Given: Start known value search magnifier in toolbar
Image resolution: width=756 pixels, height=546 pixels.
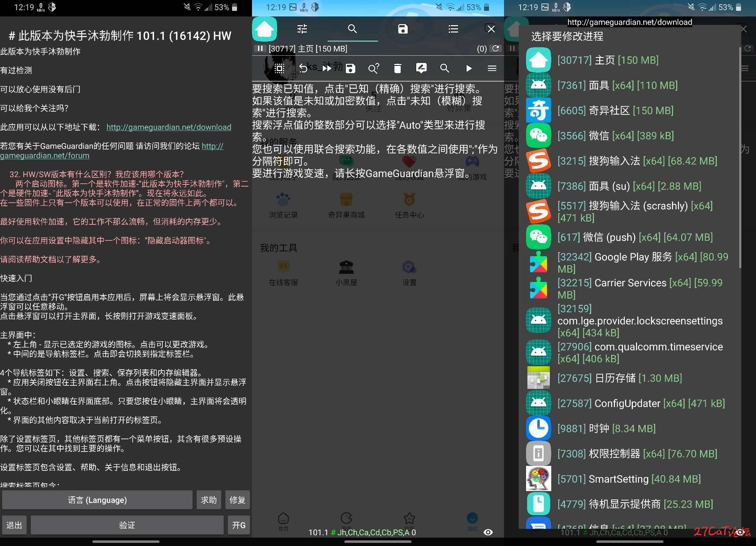Looking at the screenshot, I should pyautogui.click(x=444, y=68).
